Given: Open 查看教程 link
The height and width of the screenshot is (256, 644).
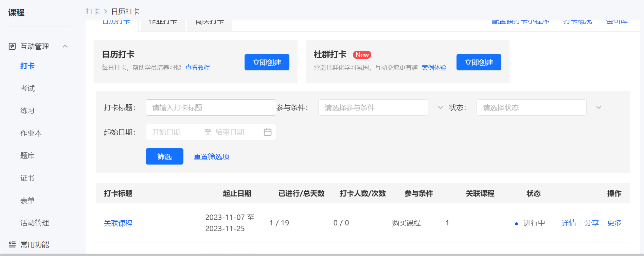Looking at the screenshot, I should [198, 68].
